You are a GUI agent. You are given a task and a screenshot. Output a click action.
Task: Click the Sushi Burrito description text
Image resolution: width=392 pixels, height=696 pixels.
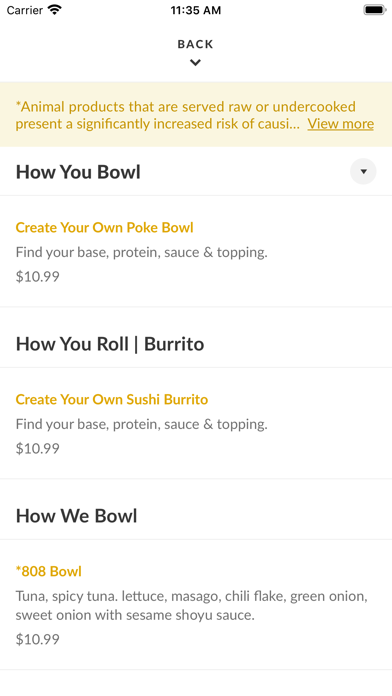(142, 424)
